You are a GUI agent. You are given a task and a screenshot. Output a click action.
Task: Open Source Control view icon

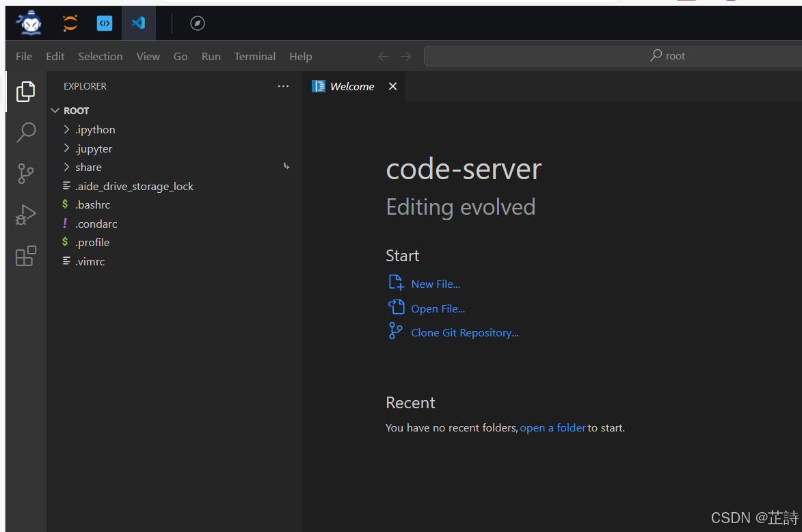coord(25,174)
